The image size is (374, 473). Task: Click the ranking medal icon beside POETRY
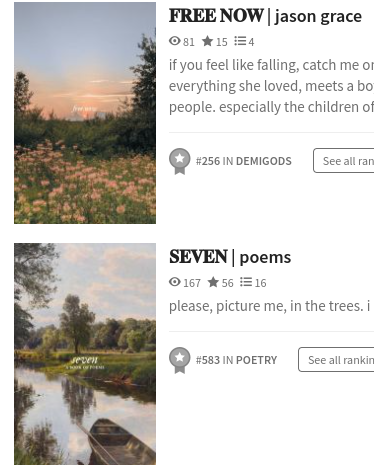point(180,360)
